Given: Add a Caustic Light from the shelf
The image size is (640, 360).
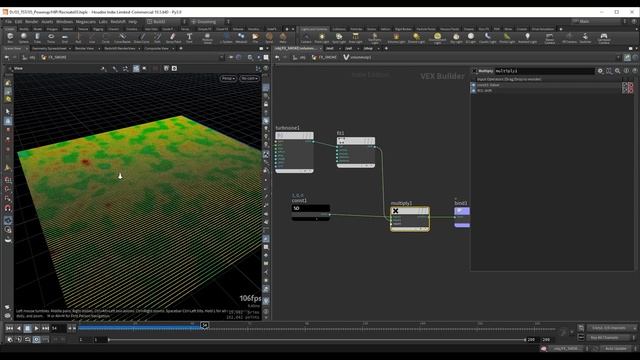Looking at the screenshot, I should (487, 38).
